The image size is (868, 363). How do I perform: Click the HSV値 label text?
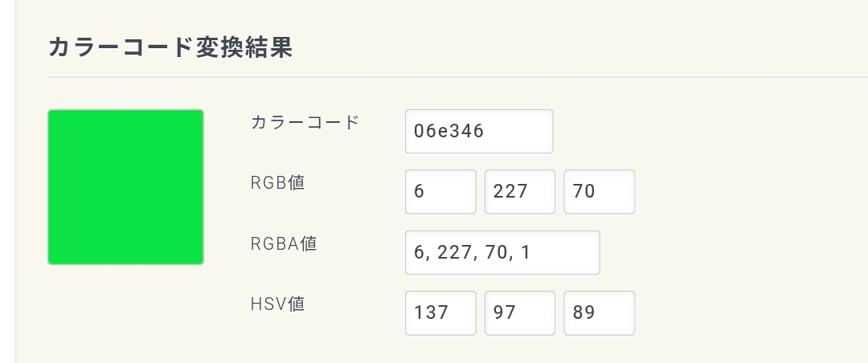[277, 304]
